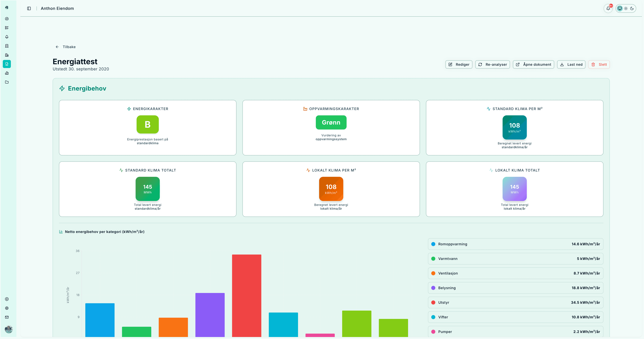Open the folder icon in sidebar

7,82
